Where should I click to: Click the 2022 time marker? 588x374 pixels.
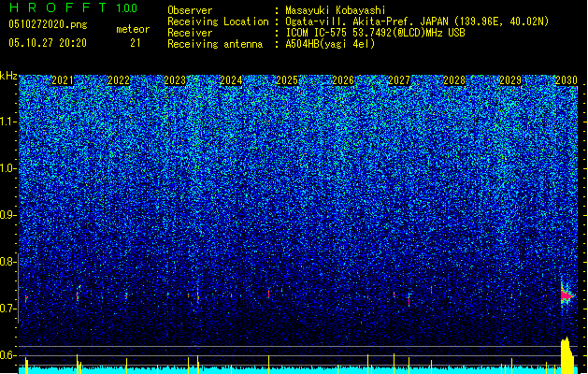pyautogui.click(x=119, y=80)
